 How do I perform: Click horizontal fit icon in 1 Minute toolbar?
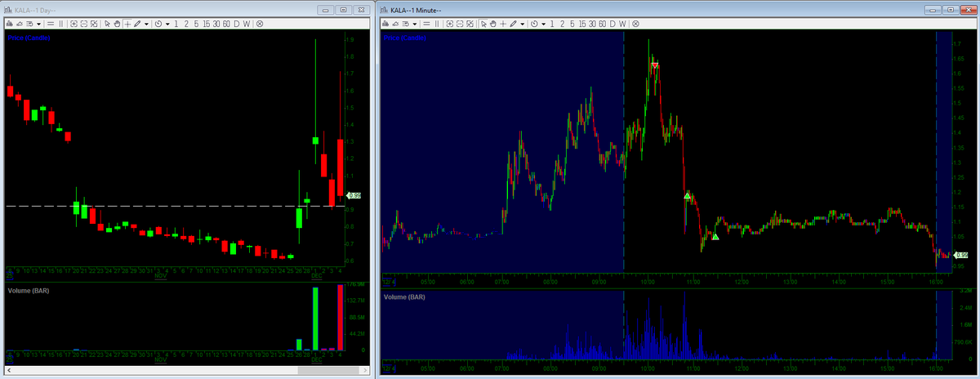pyautogui.click(x=459, y=24)
